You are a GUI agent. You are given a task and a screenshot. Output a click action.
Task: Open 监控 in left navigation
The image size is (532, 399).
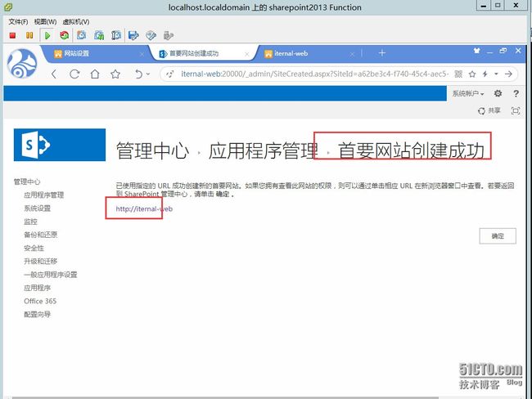point(30,222)
